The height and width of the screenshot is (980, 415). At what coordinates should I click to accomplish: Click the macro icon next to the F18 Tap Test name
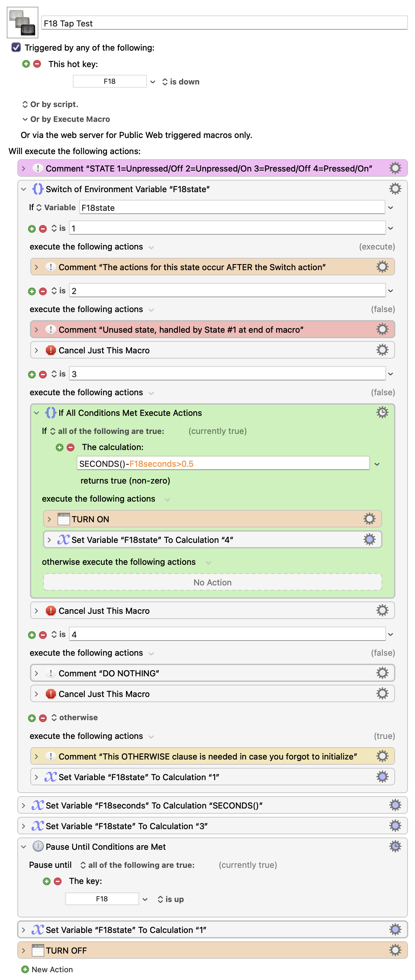23,23
